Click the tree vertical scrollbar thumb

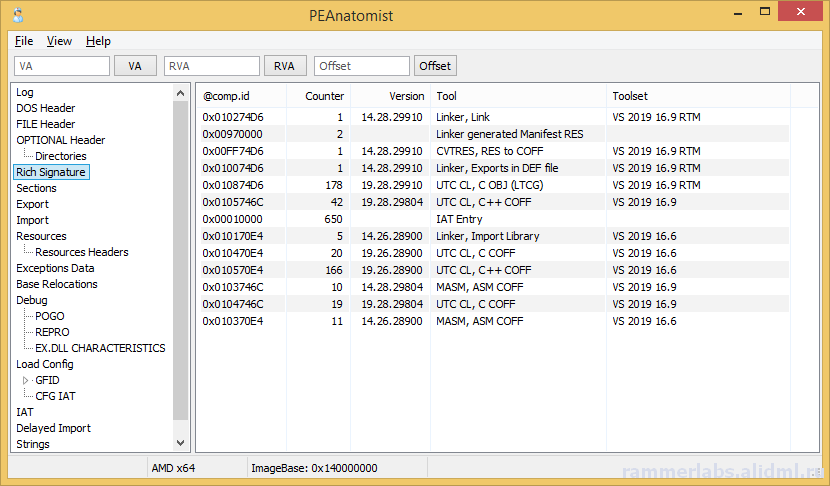pyautogui.click(x=181, y=260)
